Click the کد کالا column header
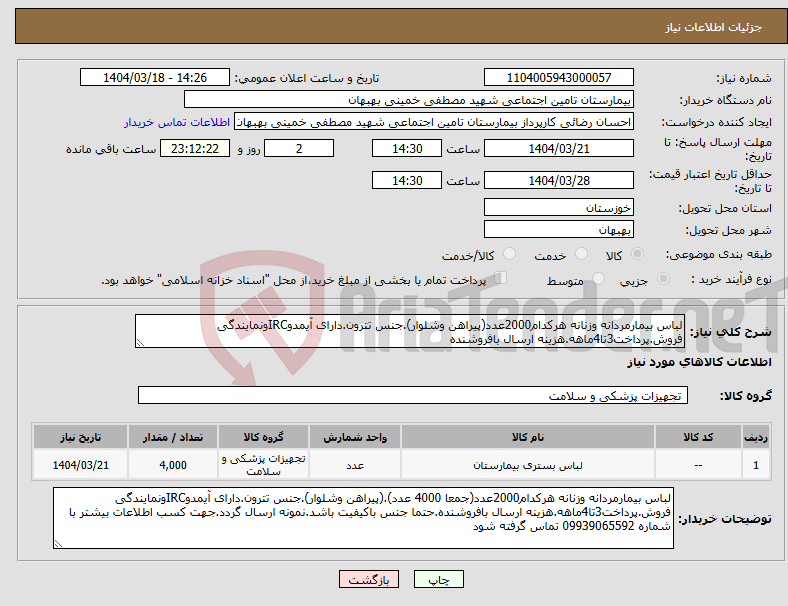The image size is (788, 606). (x=698, y=437)
